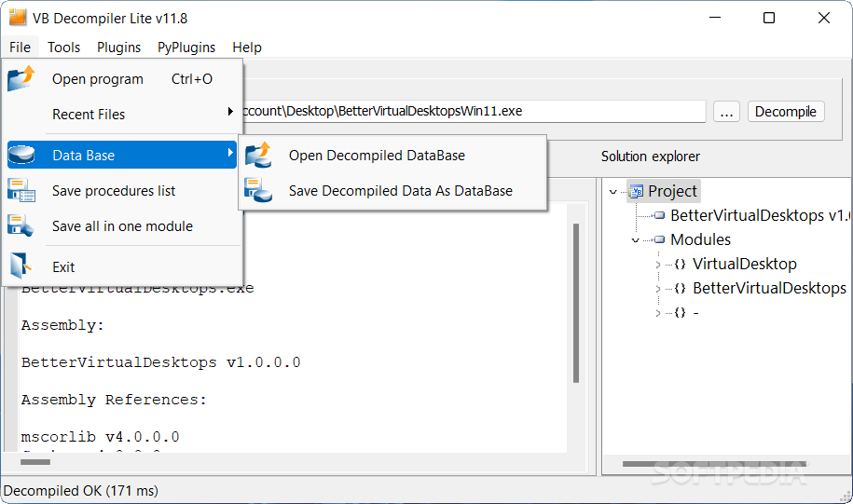Viewport: 853px width, 504px height.
Task: Expand the dash (-) module node
Action: 658,313
